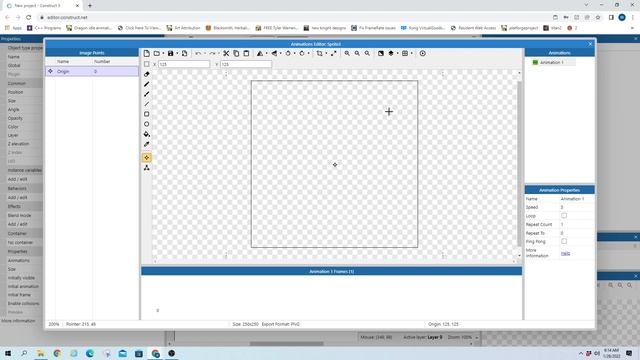This screenshot has height=360, width=640.
Task: Click the Rotate counter-clockwise icon
Action: pyautogui.click(x=288, y=53)
